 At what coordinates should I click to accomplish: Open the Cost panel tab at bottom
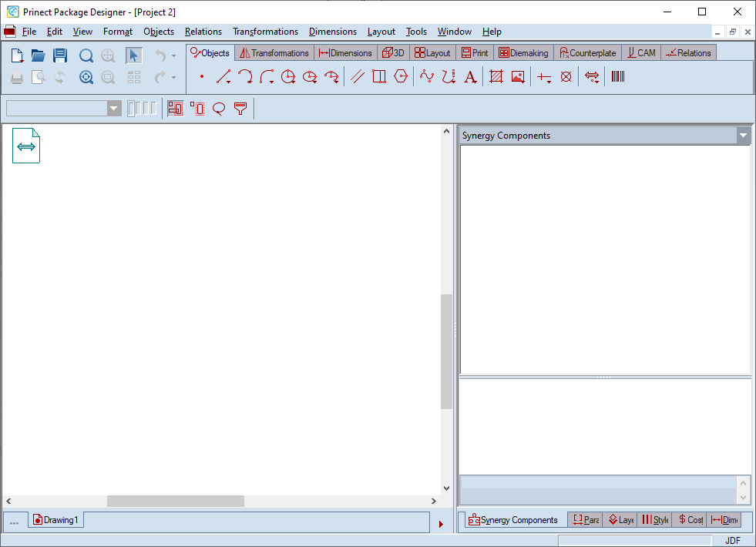[x=690, y=520]
